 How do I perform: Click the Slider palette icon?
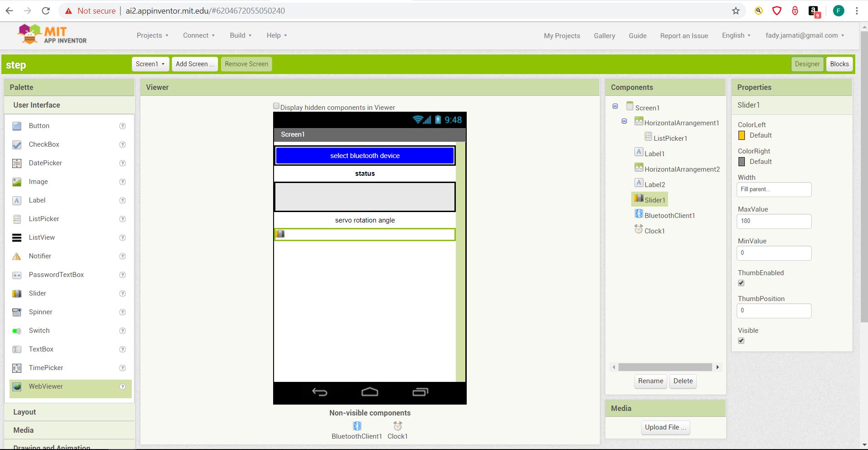[17, 294]
